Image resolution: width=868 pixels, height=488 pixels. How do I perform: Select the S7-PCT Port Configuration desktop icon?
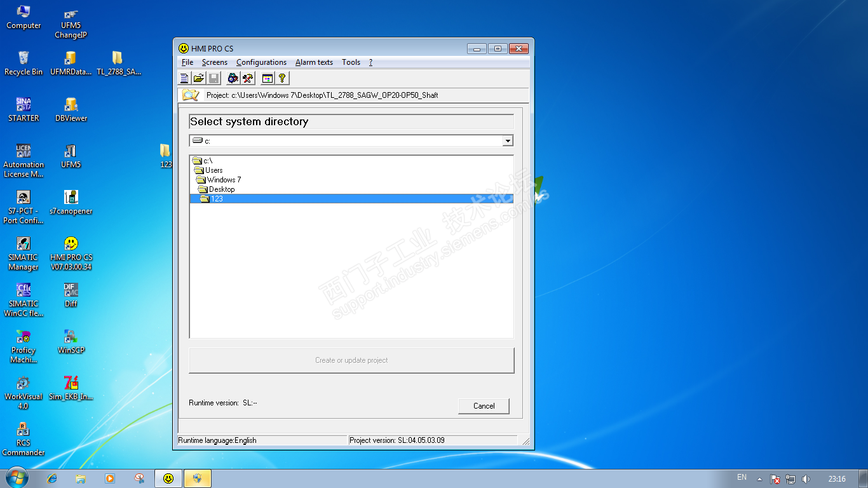[24, 207]
